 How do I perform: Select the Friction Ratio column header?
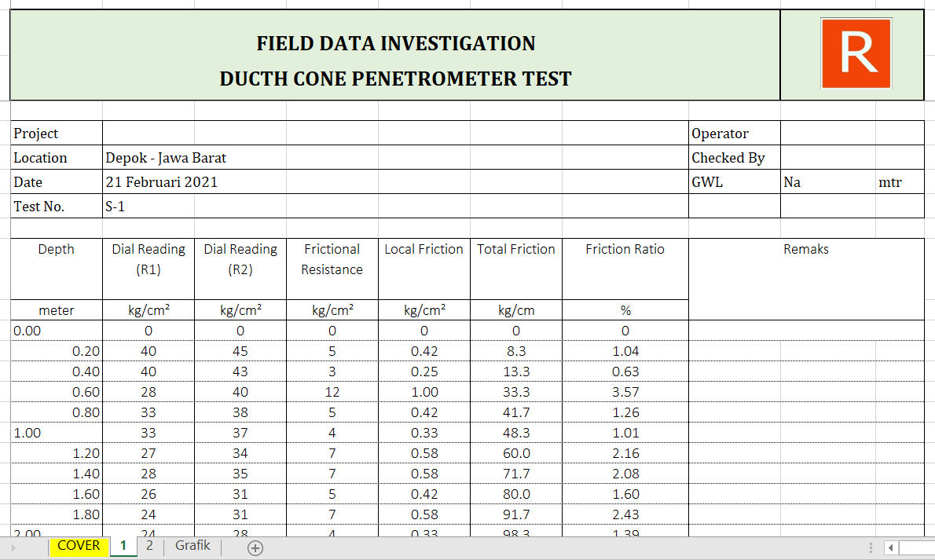coord(625,249)
